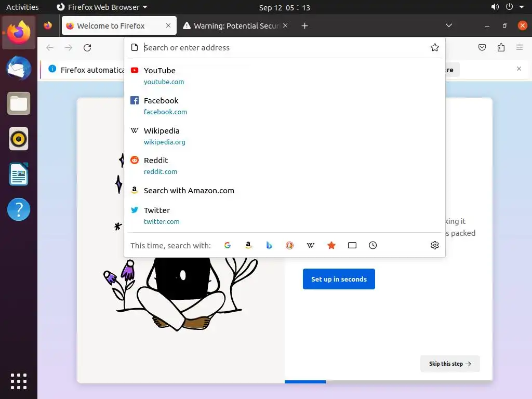Close the Welcome to Firefox tab
Image resolution: width=532 pixels, height=399 pixels.
click(x=168, y=25)
